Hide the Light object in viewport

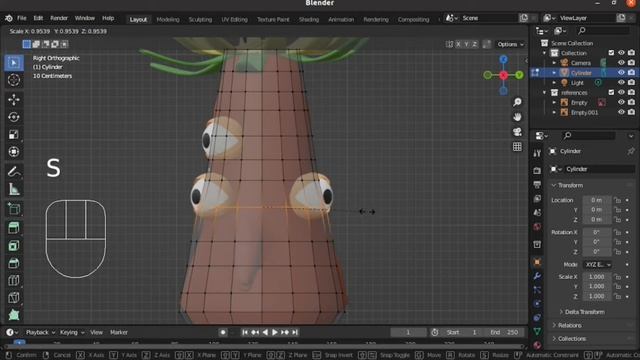coord(621,82)
